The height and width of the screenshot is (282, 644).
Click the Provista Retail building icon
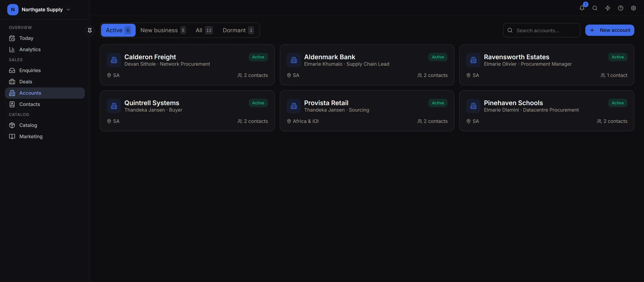click(294, 106)
